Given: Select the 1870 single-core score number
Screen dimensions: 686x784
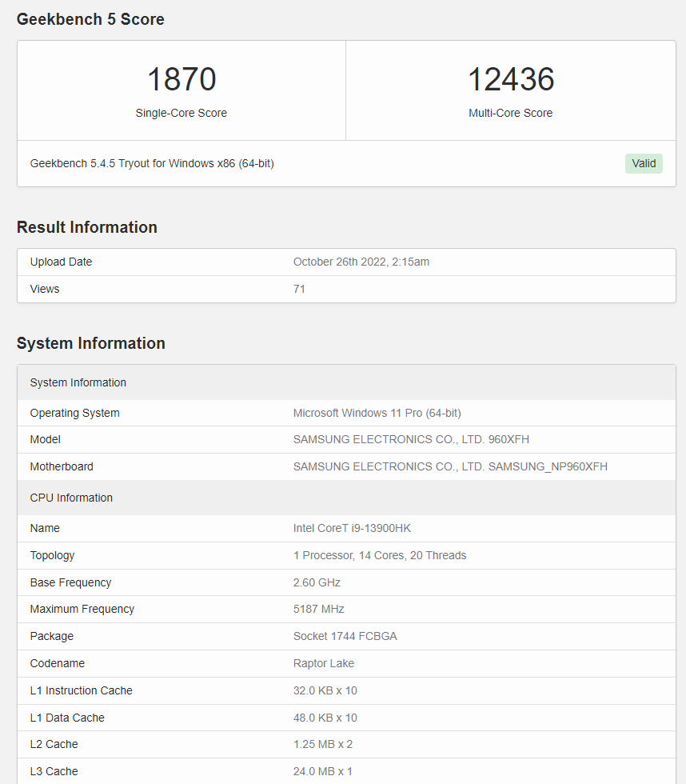Looking at the screenshot, I should point(181,79).
